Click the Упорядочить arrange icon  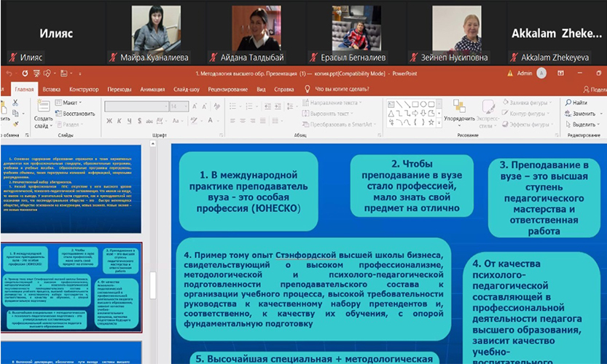click(458, 109)
